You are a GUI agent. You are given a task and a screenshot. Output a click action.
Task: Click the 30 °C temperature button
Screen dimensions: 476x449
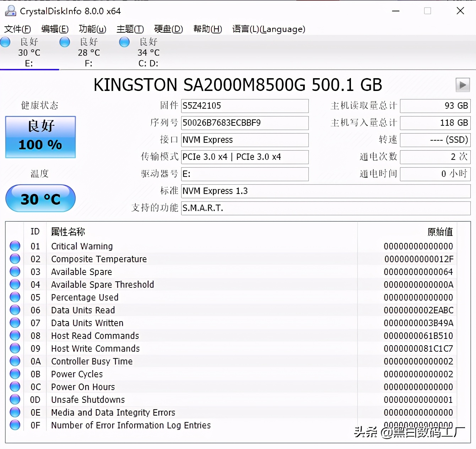[x=40, y=198]
